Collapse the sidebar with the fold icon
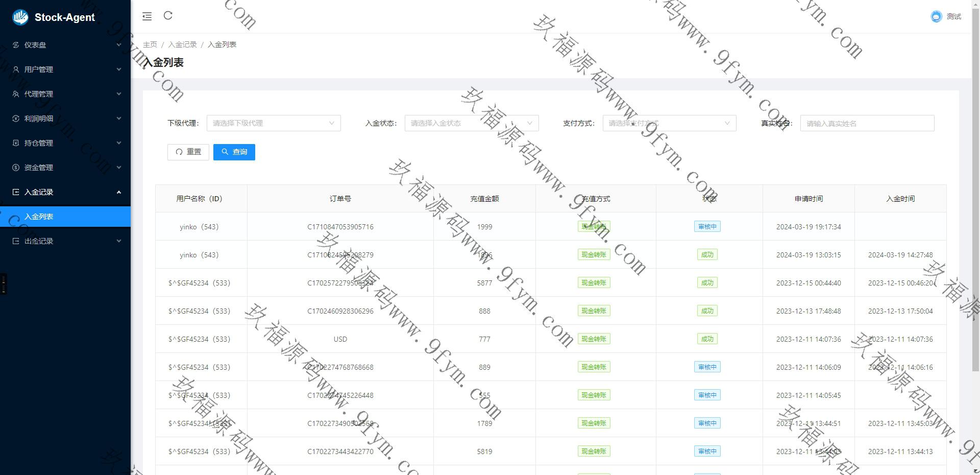Image resolution: width=980 pixels, height=475 pixels. 147,16
